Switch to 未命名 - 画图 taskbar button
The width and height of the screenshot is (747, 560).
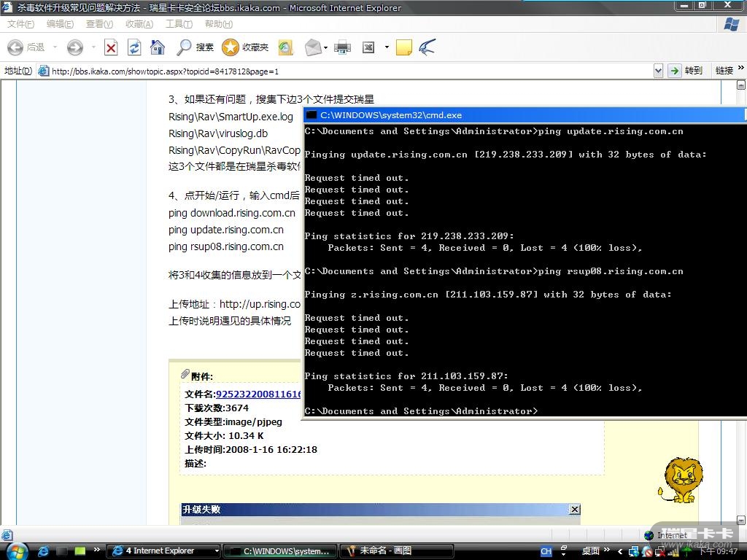(x=395, y=551)
